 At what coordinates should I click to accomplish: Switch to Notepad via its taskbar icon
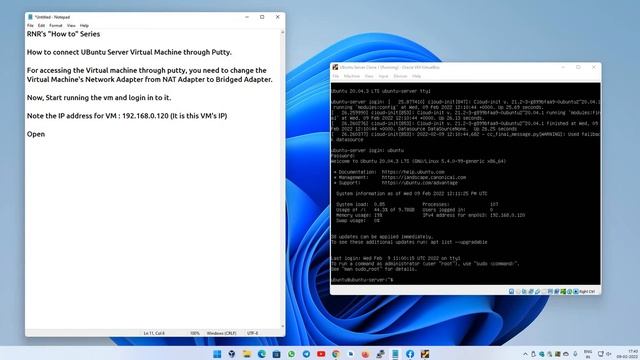[x=395, y=354]
